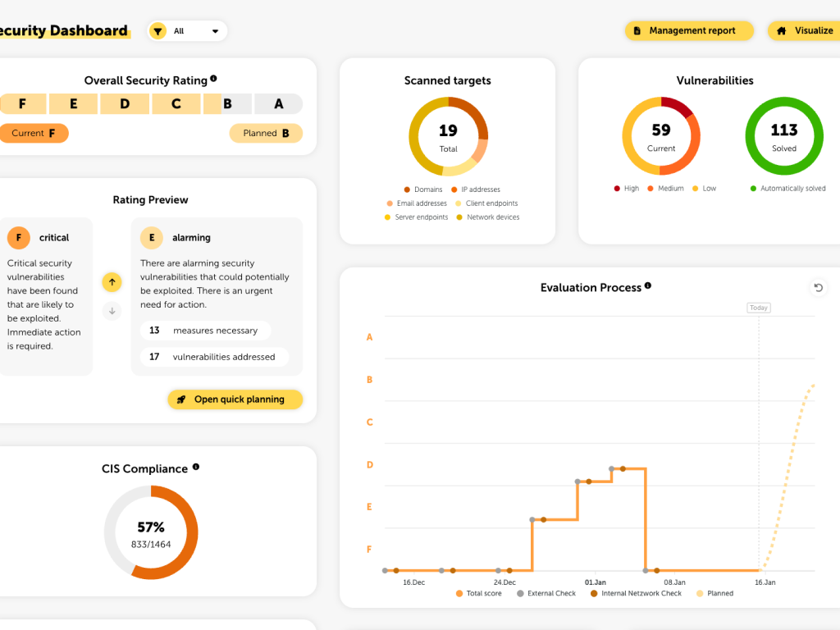Image resolution: width=840 pixels, height=630 pixels.
Task: Click the A label on chart axis
Action: pos(370,337)
